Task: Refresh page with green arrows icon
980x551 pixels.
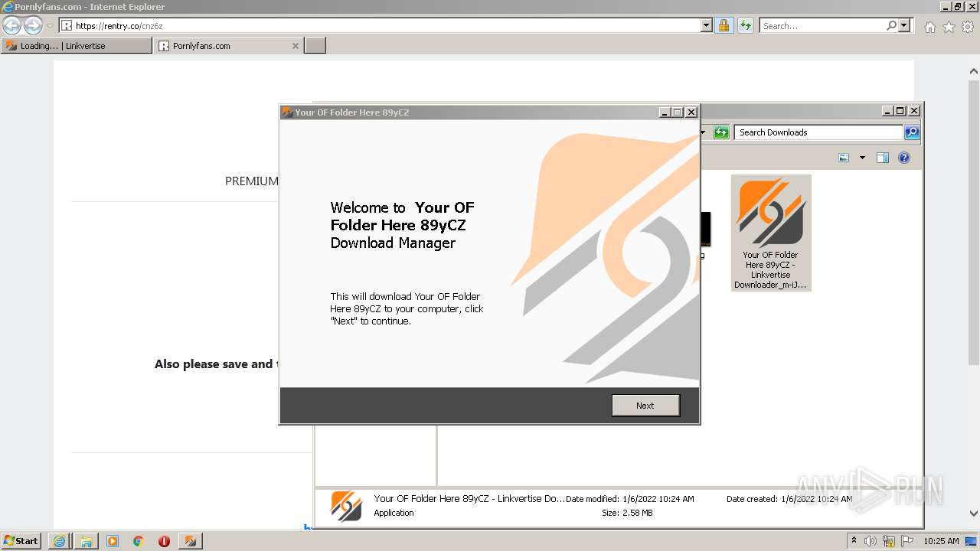Action: coord(746,25)
